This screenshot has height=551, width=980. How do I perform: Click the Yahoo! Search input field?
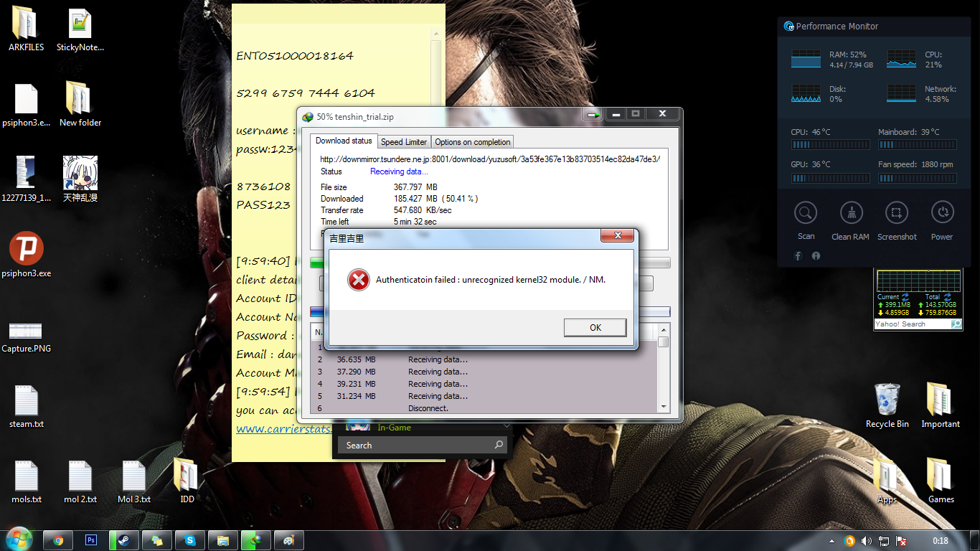click(x=912, y=324)
